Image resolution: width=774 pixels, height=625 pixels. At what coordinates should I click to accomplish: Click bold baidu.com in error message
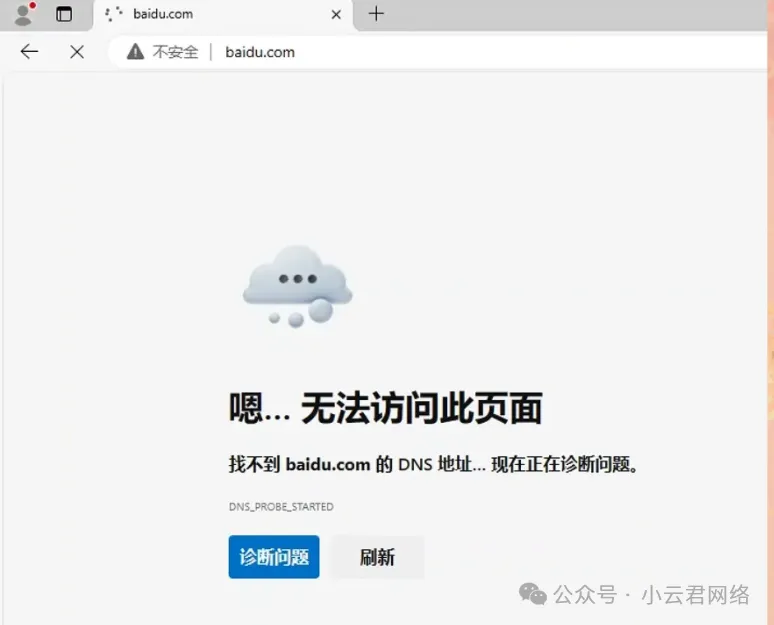[x=329, y=464]
